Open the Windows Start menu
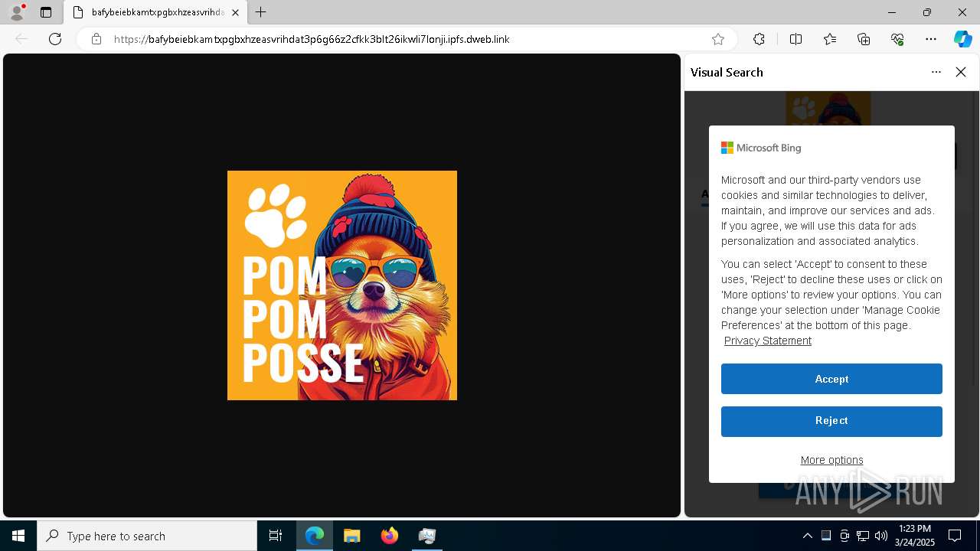The width and height of the screenshot is (980, 551). (18, 536)
